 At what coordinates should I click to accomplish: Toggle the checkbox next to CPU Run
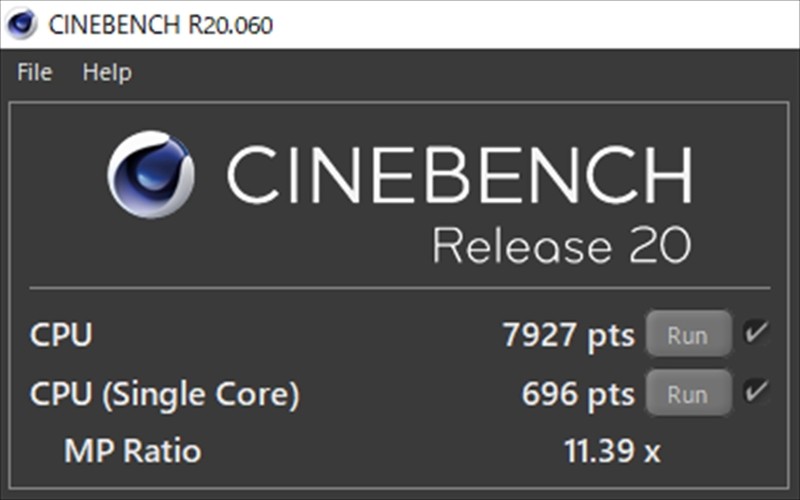[756, 333]
